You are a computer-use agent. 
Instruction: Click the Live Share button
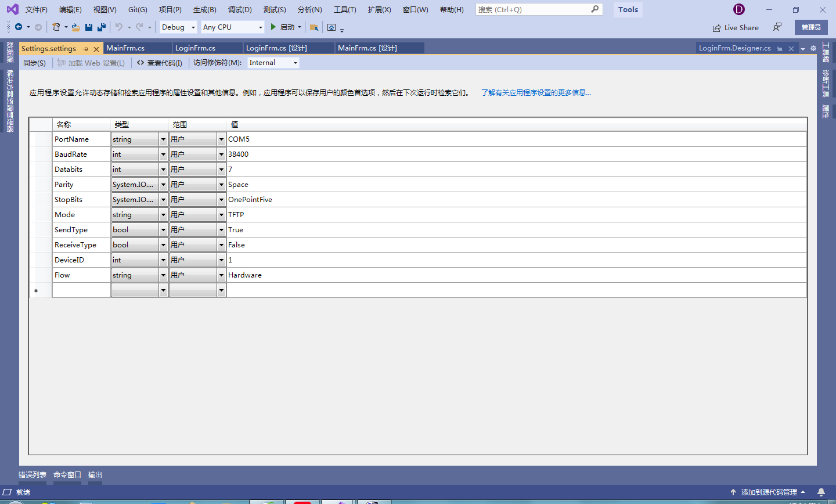pyautogui.click(x=736, y=27)
